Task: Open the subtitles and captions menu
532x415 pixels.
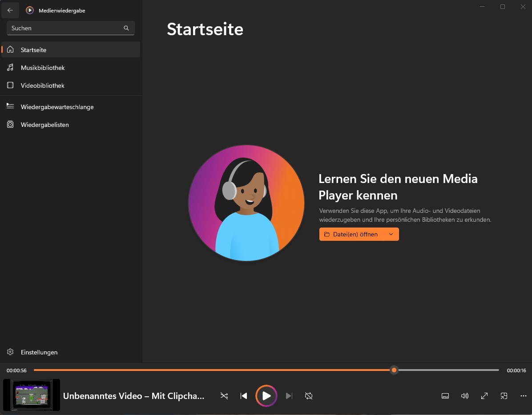Action: click(445, 396)
